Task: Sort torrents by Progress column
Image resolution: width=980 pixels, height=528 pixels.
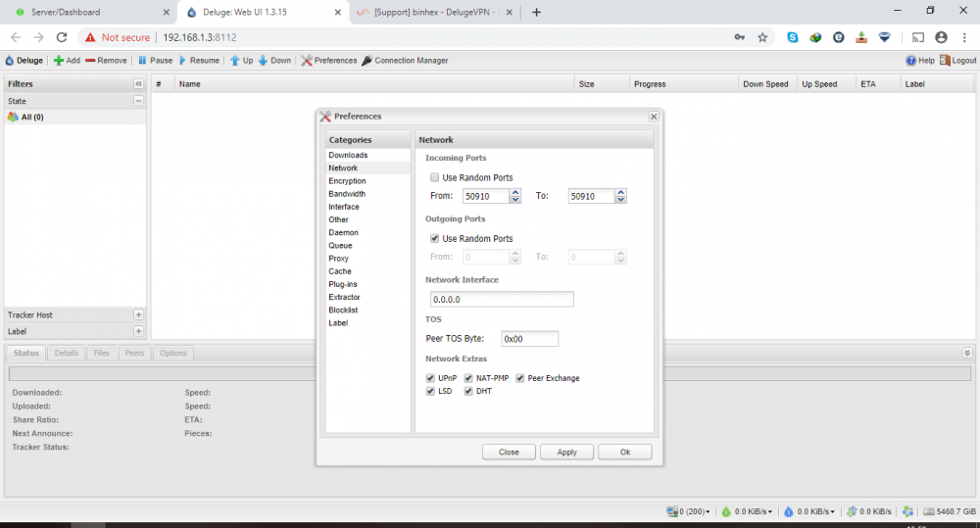Action: (x=683, y=83)
